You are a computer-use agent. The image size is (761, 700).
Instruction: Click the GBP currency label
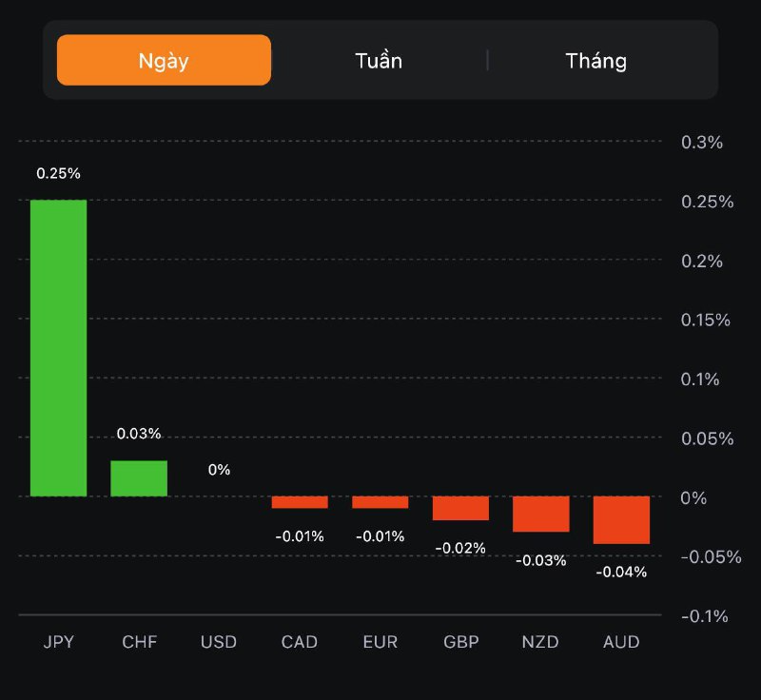click(x=460, y=642)
